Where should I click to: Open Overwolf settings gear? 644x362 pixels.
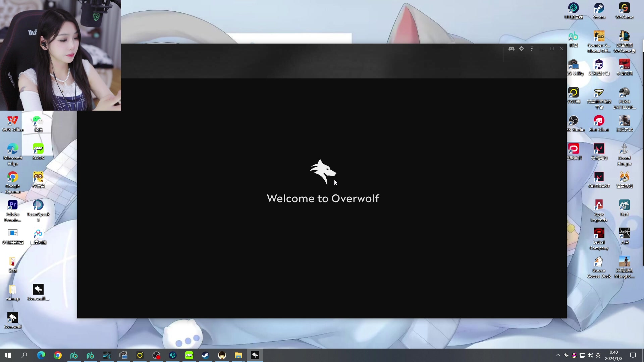pos(522,49)
